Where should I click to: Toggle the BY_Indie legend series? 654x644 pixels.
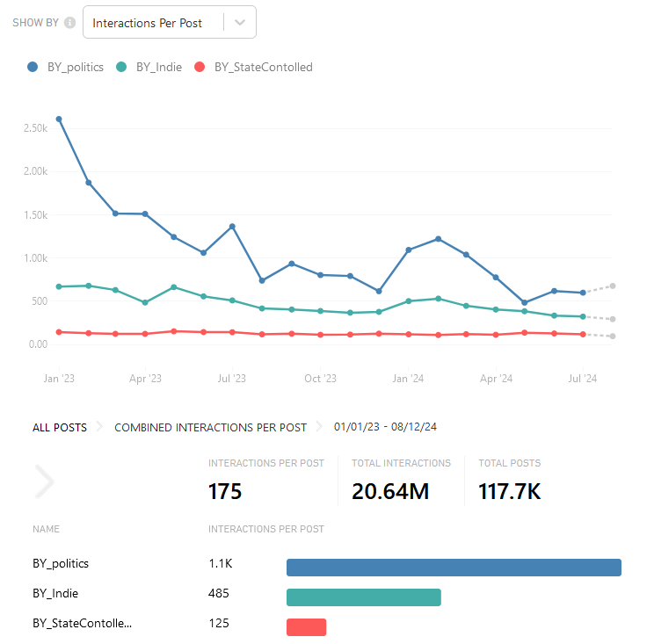tap(158, 67)
